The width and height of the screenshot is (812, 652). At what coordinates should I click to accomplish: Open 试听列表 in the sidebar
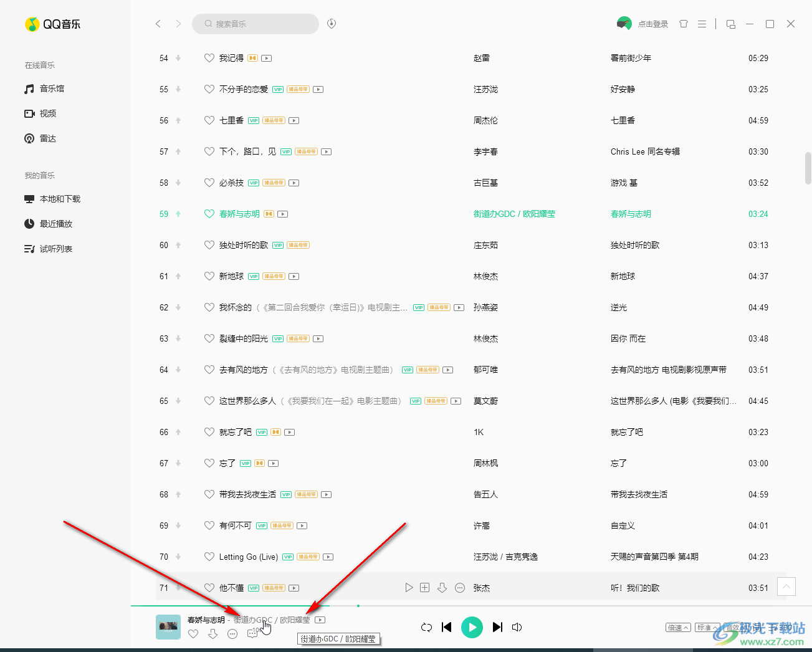coord(49,249)
